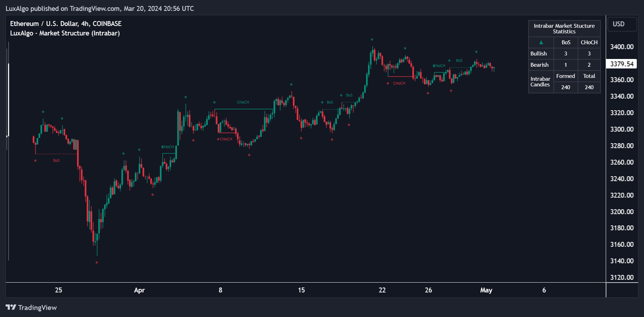Image resolution: width=644 pixels, height=317 pixels.
Task: Click the 240 value under Total
Action: 589,87
